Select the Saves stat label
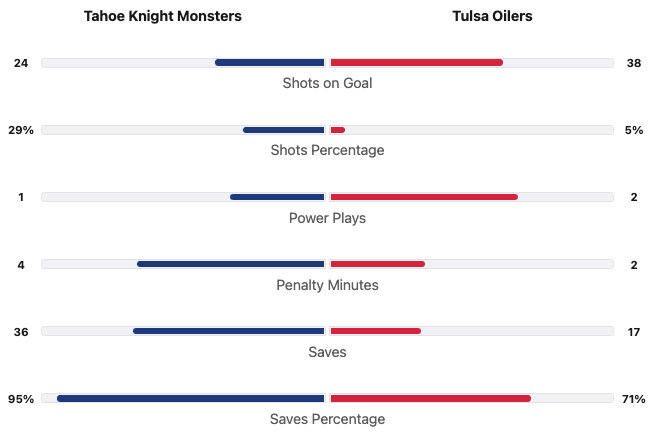Image resolution: width=653 pixels, height=435 pixels. click(x=327, y=352)
